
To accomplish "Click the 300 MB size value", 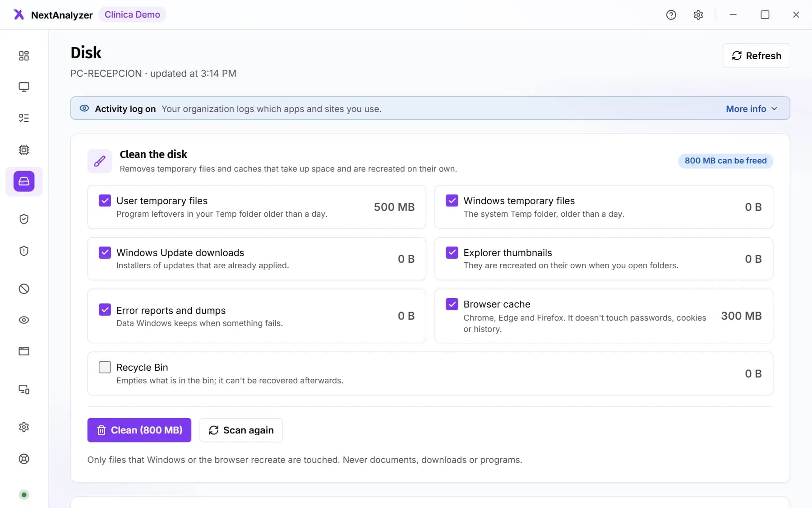I will 741,316.
